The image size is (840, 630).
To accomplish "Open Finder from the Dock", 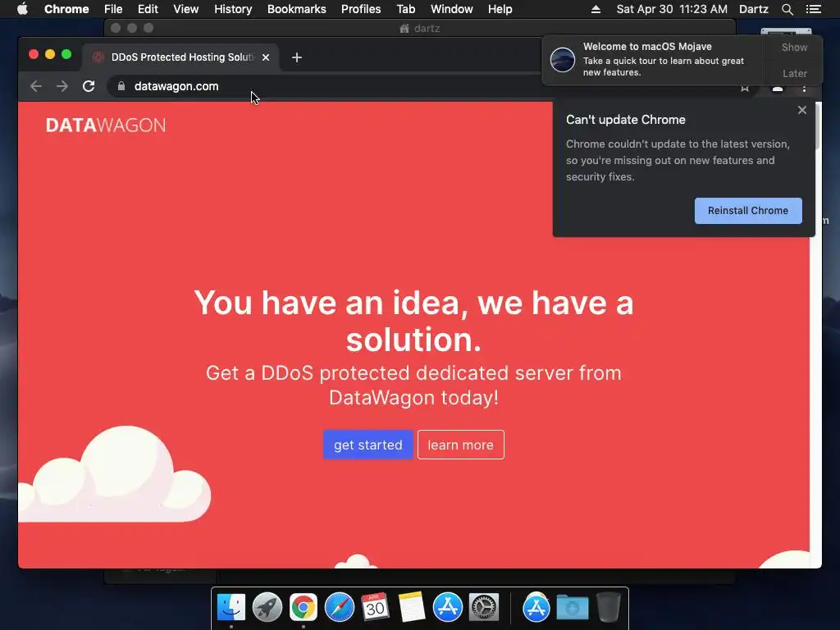I will point(231,608).
